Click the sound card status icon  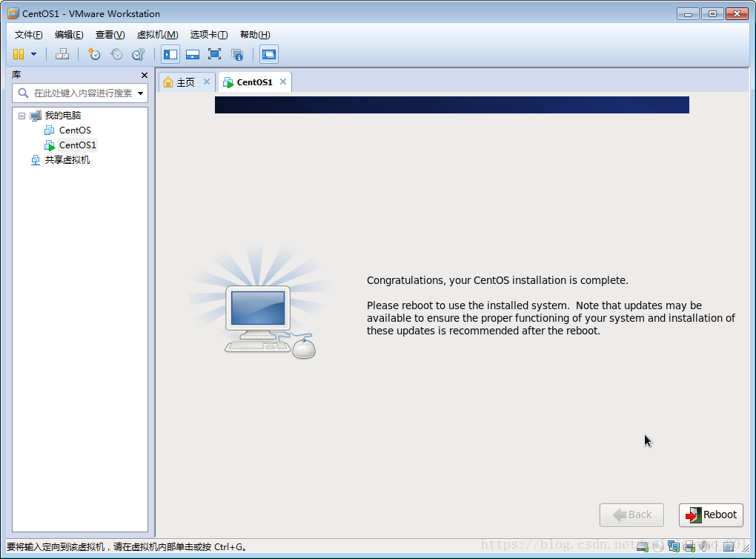point(704,546)
